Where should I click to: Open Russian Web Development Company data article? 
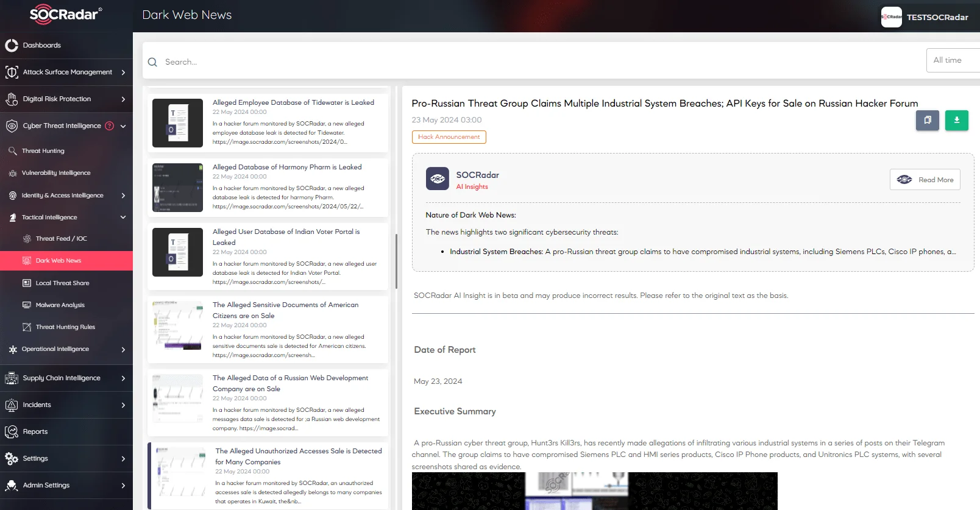tap(268, 403)
